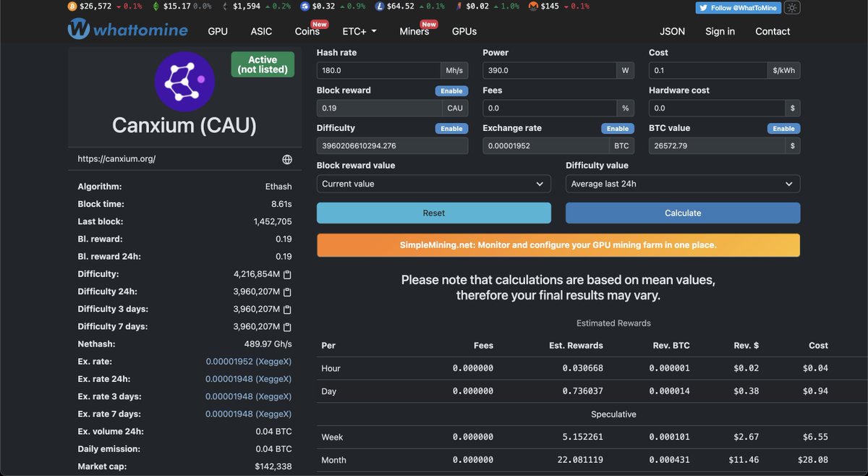Click the Ethereum Classic ticker icon at $15.17
The height and width of the screenshot is (476, 868).
pos(156,7)
